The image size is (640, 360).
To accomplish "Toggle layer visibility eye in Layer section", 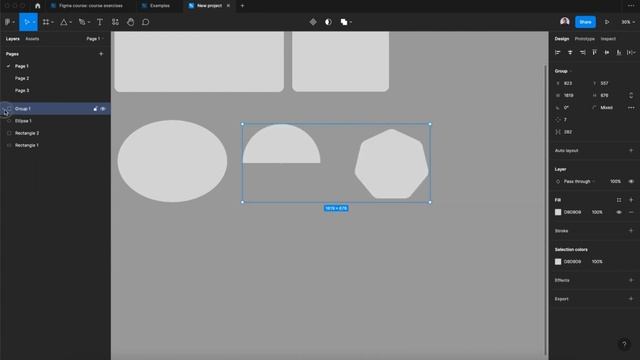I will (x=631, y=182).
